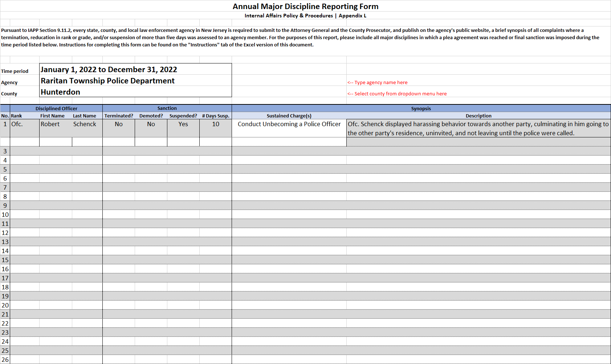Click the 'Demoted?' column header
The width and height of the screenshot is (611, 364).
[x=151, y=116]
